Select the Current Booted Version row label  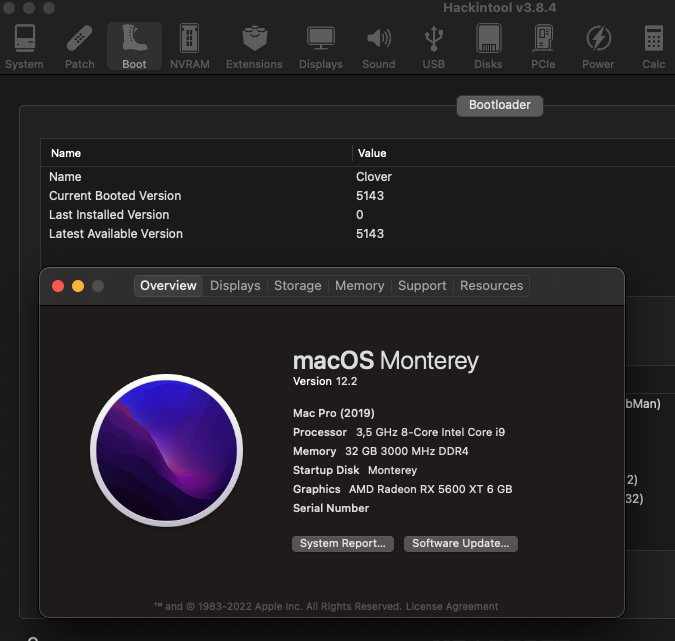115,196
